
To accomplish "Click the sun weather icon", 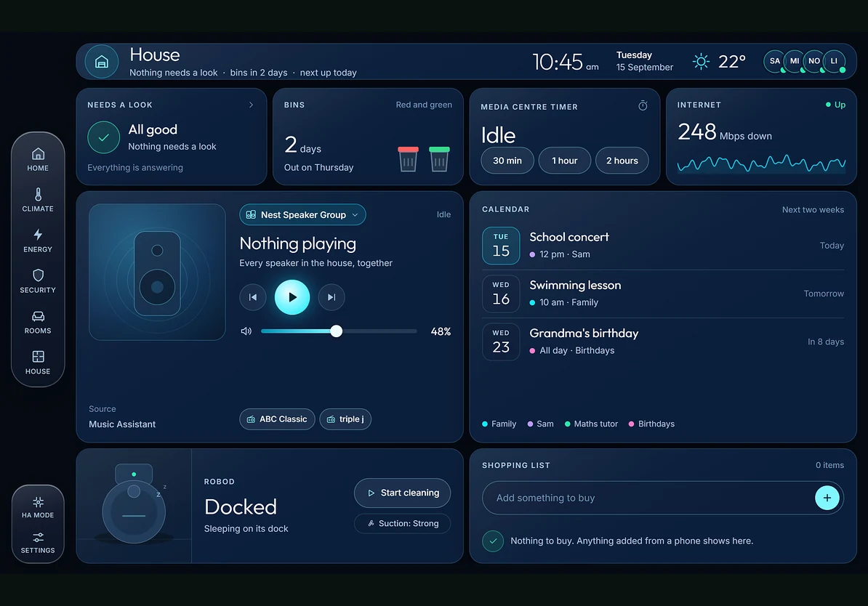I will (x=701, y=62).
